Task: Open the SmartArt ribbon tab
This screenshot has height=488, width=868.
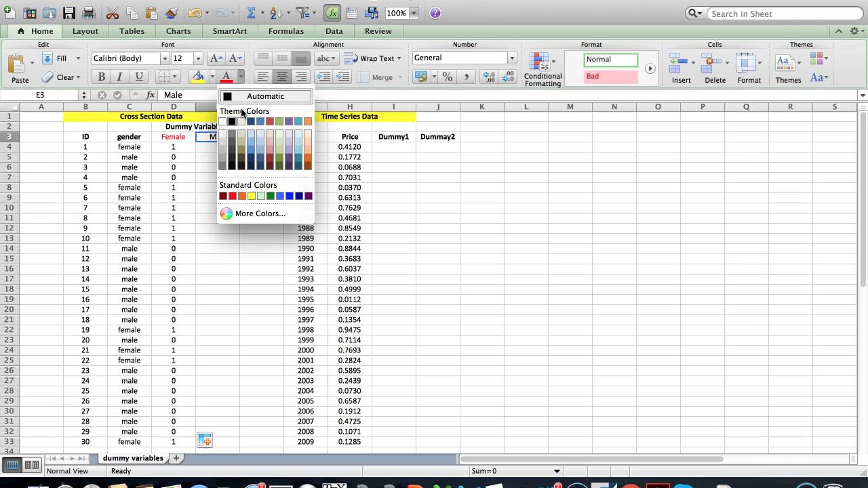Action: (x=230, y=31)
